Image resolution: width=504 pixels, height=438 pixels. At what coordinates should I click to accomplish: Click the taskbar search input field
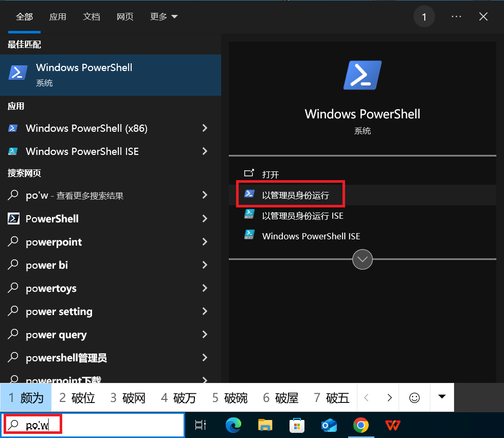(93, 425)
